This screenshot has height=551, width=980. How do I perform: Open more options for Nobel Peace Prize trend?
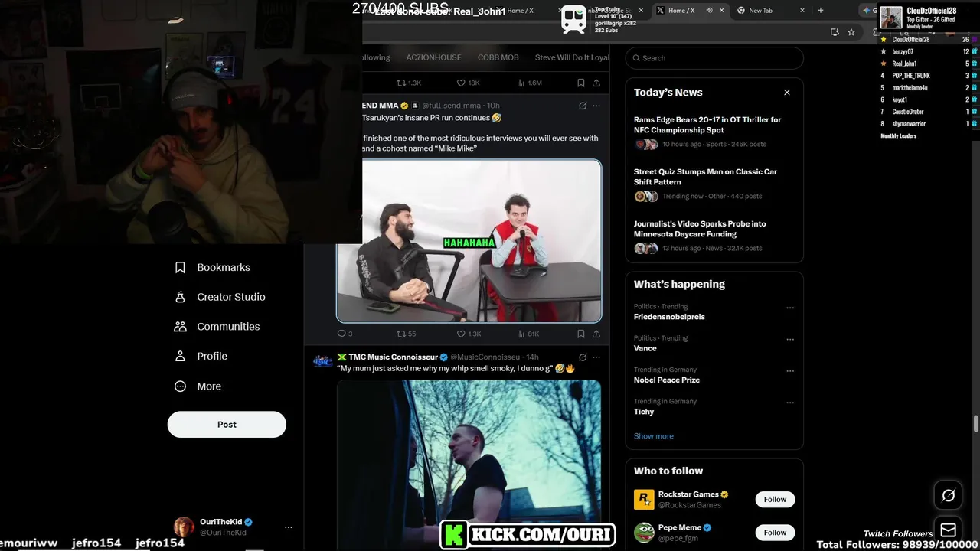click(x=790, y=372)
